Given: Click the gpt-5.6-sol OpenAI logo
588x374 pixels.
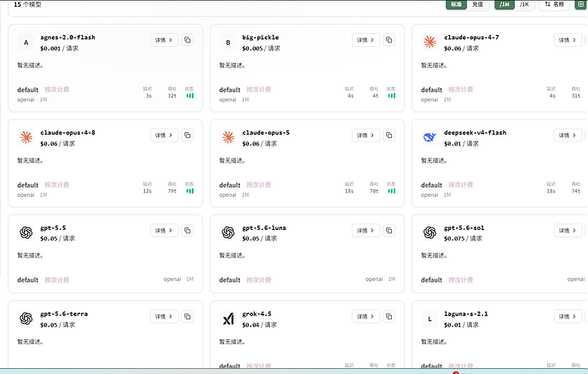Looking at the screenshot, I should click(429, 233).
